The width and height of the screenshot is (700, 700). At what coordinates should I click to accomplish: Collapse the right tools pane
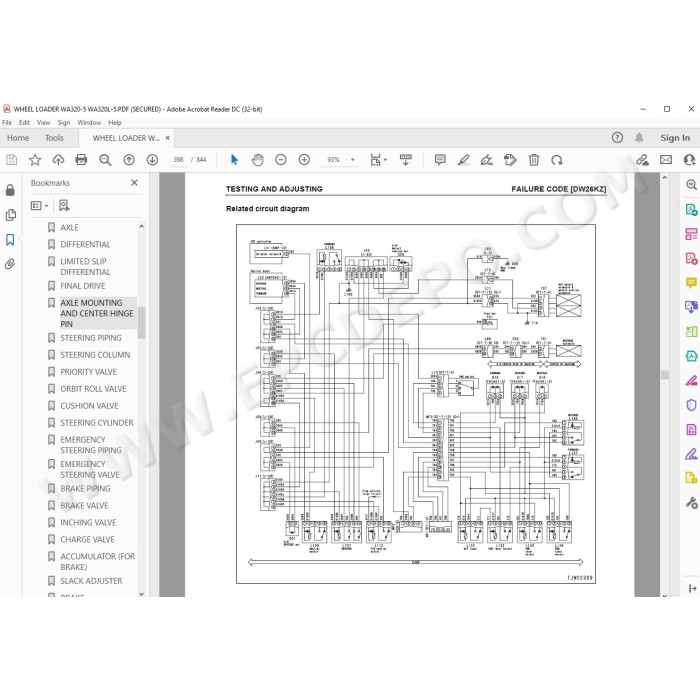point(692,588)
